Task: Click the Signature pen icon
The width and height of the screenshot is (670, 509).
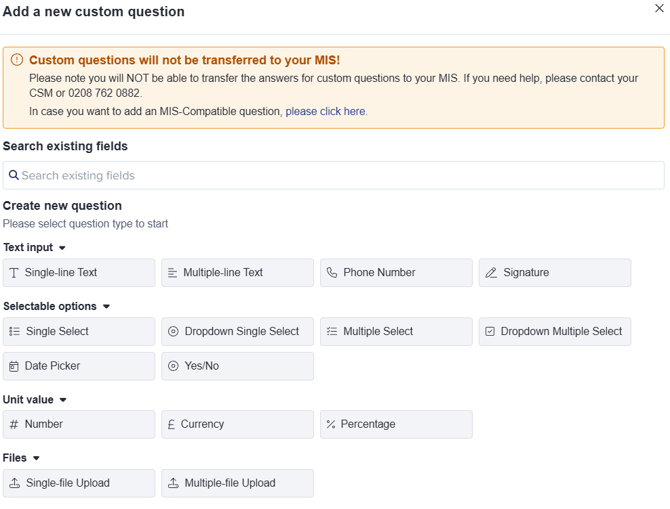Action: click(x=491, y=272)
